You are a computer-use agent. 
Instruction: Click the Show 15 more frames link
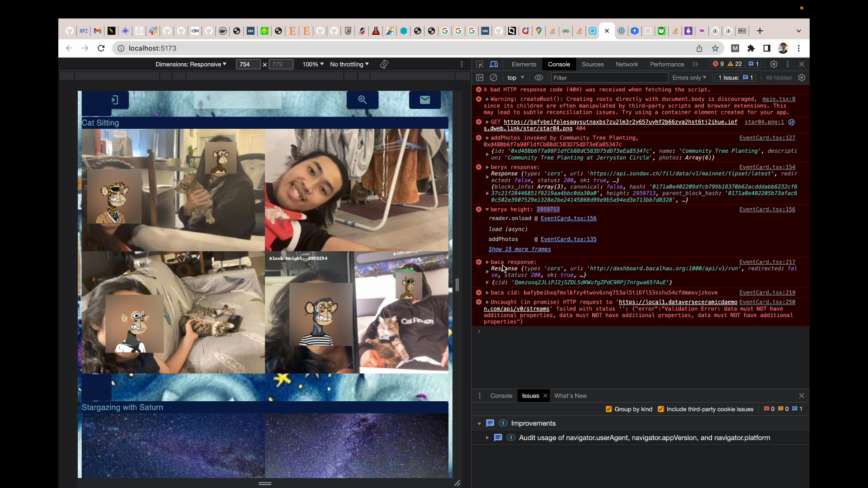pyautogui.click(x=519, y=249)
